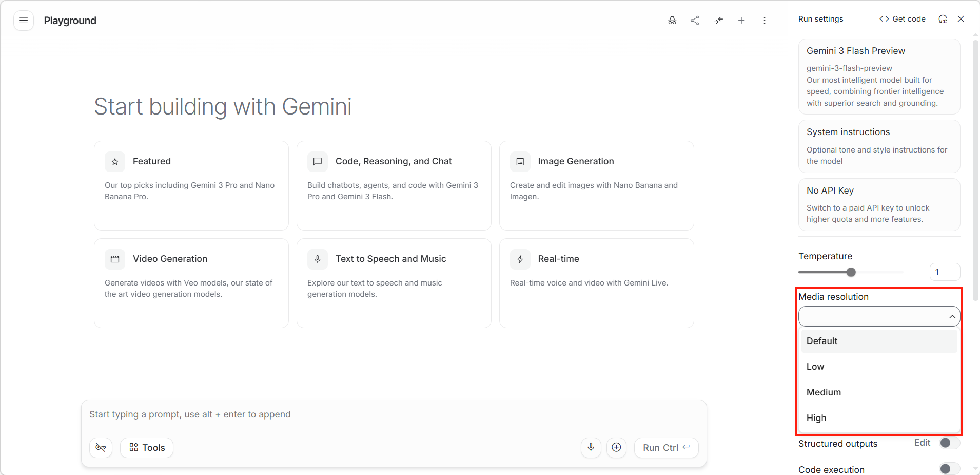
Task: Start voice input with microphone button
Action: click(x=591, y=448)
